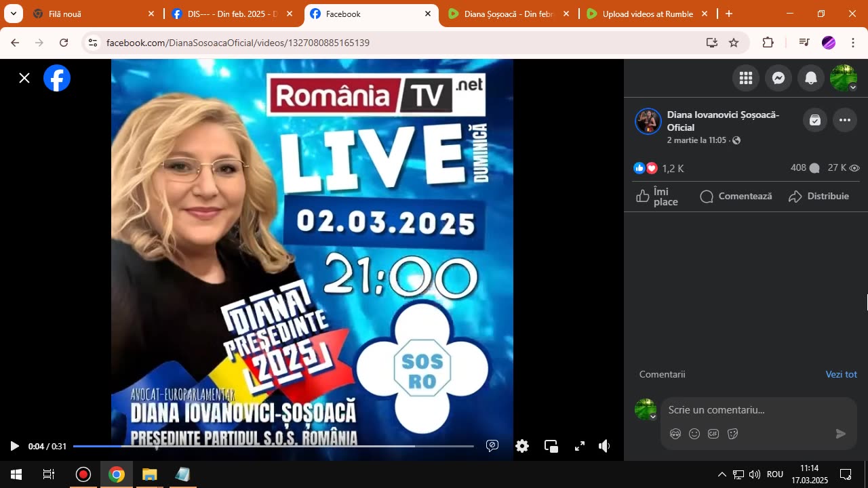
Task: Open video settings gear
Action: pyautogui.click(x=522, y=446)
